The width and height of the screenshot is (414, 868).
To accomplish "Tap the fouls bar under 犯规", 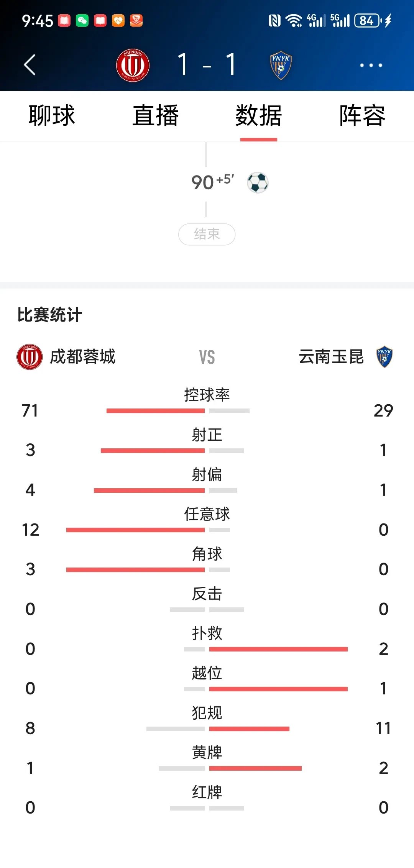I will (x=219, y=728).
